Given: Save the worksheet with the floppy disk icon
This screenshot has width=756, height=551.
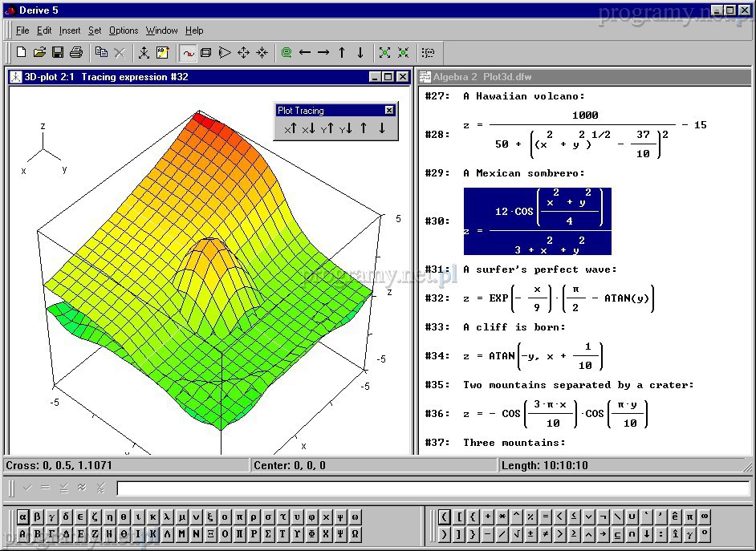Looking at the screenshot, I should pyautogui.click(x=58, y=53).
